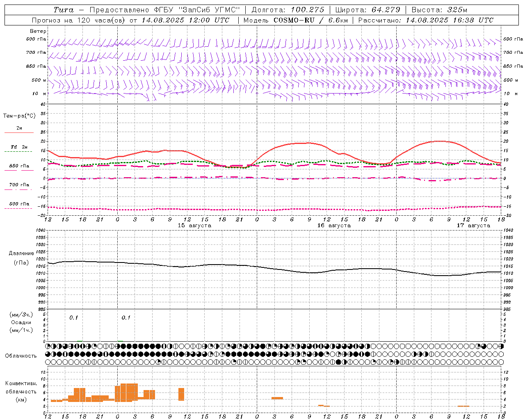
Task: Click the "Давление" pressure panel label
Action: [21, 253]
